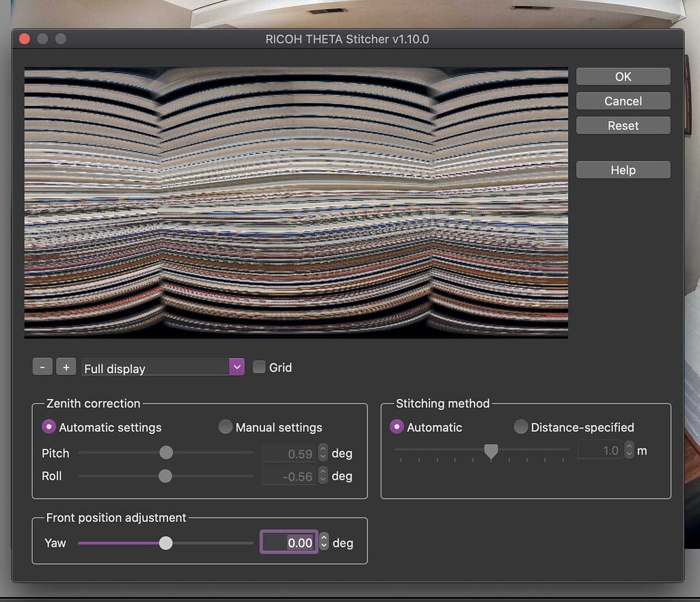Click the OK button

(623, 77)
